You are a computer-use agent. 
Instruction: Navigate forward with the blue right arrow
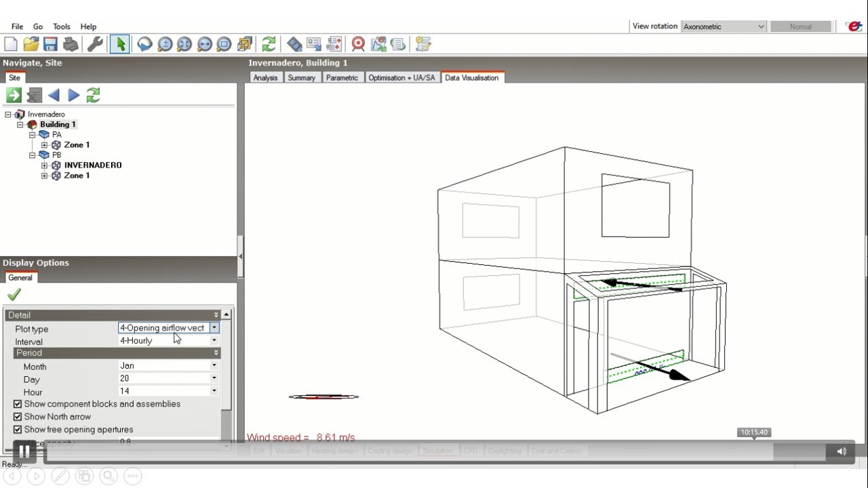point(74,96)
